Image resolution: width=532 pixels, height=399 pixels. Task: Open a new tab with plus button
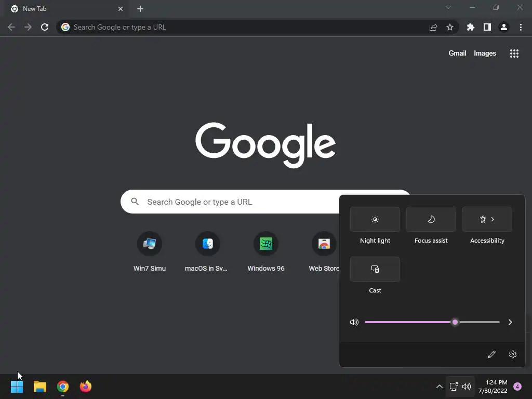click(x=140, y=9)
